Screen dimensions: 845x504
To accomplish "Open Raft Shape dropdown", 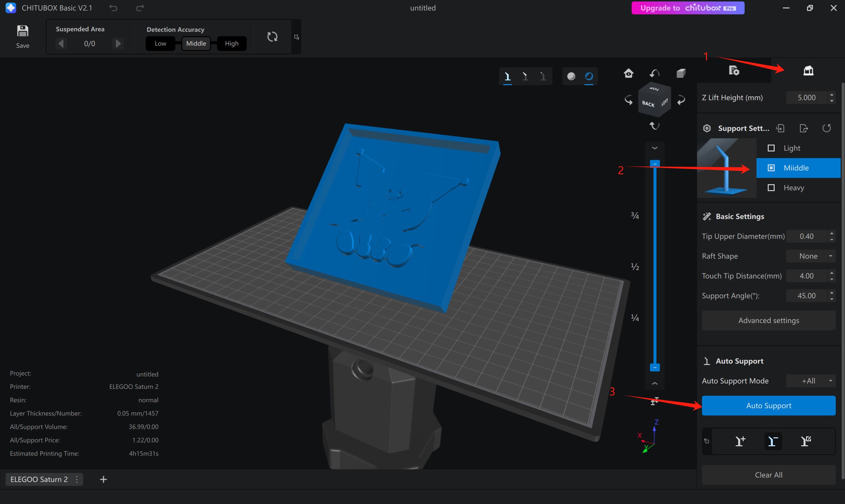I will [x=811, y=256].
